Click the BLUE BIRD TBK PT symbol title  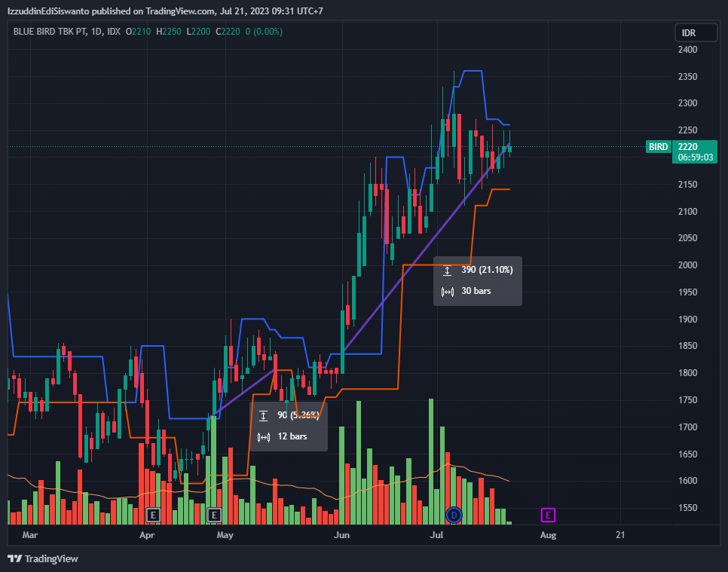(50, 32)
